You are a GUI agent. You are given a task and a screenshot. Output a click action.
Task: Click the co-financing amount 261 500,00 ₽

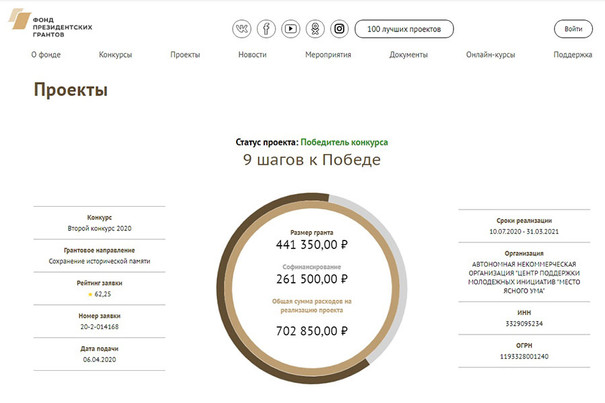pyautogui.click(x=312, y=279)
